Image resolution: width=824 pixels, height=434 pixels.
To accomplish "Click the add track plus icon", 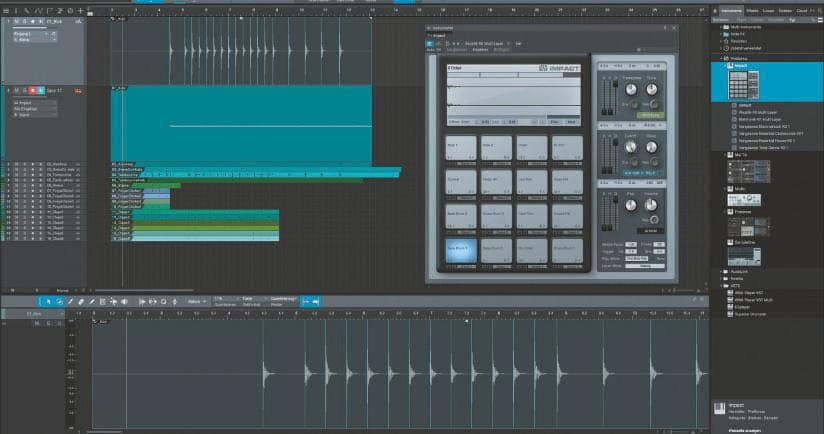I will pos(80,11).
